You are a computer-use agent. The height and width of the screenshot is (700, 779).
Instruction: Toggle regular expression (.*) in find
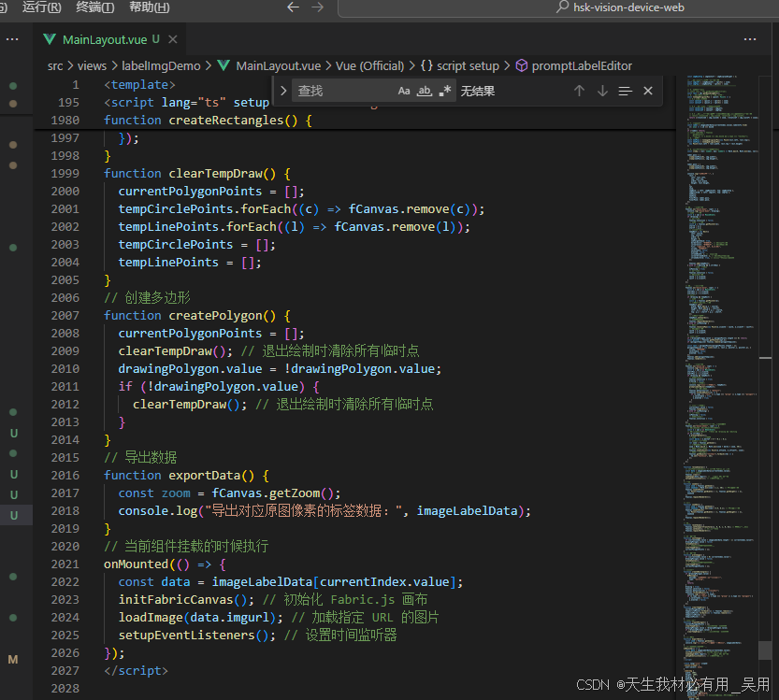tap(445, 91)
